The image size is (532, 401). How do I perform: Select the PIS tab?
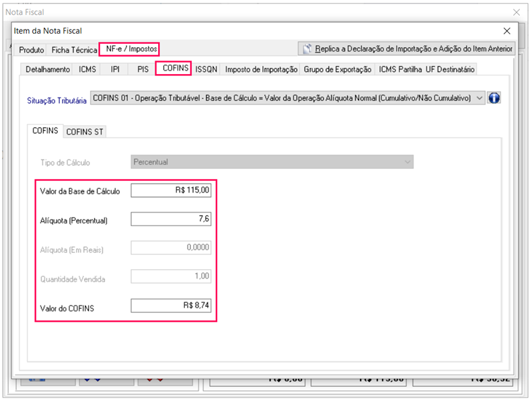[143, 69]
